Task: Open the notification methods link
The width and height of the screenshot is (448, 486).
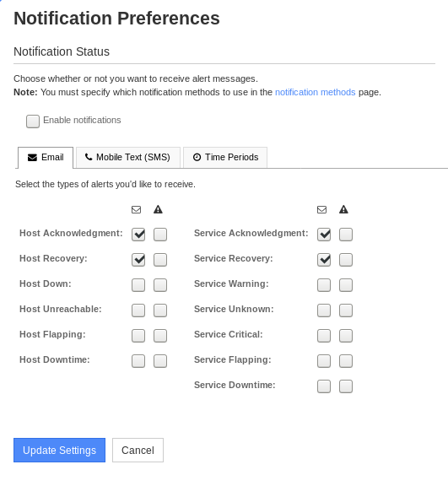Action: coord(315,92)
